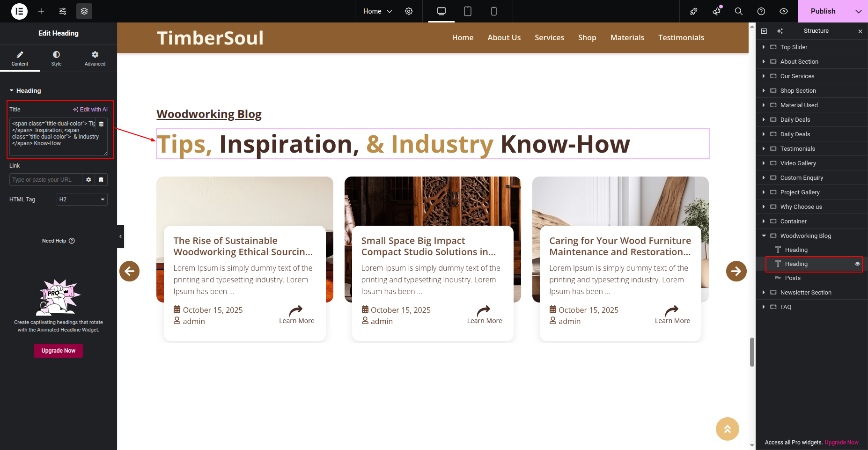868x450 pixels.
Task: Collapse the Woodworking Blog tree item
Action: point(764,236)
